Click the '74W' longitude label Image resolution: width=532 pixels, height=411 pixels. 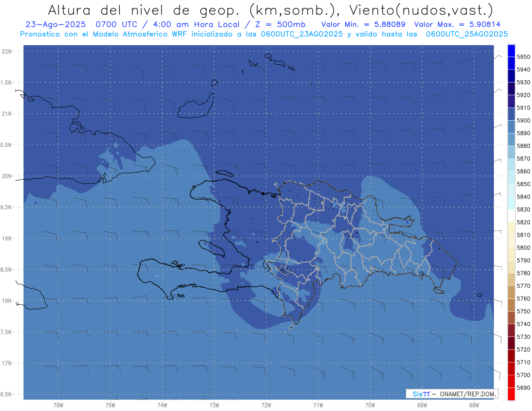[x=162, y=405]
